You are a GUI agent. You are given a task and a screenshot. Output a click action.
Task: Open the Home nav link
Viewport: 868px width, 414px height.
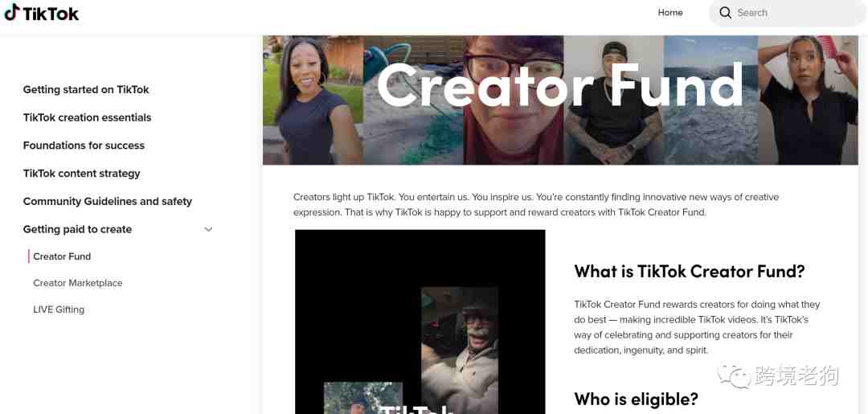(x=669, y=13)
